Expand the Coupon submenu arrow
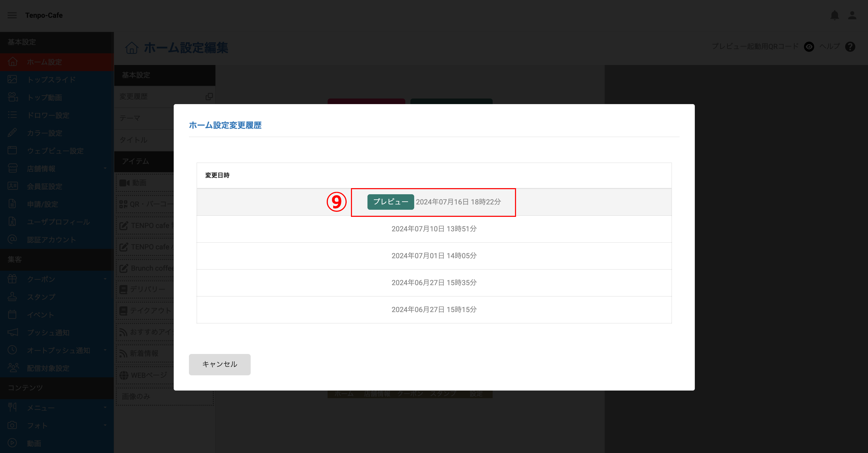 105,279
